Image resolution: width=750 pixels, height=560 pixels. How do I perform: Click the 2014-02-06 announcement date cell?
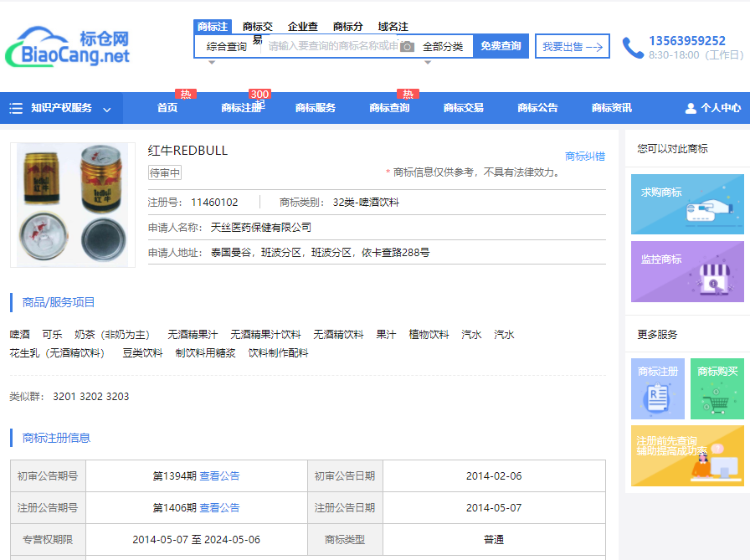click(494, 476)
